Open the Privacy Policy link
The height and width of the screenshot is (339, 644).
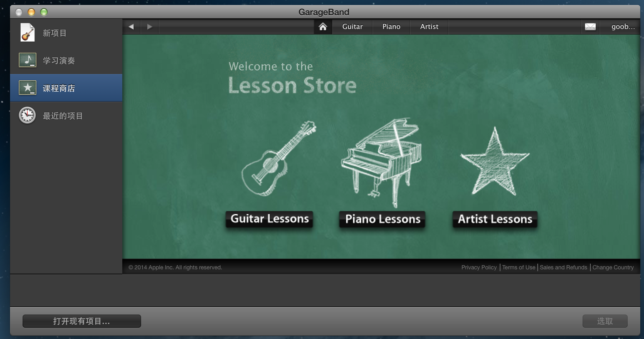pos(479,267)
